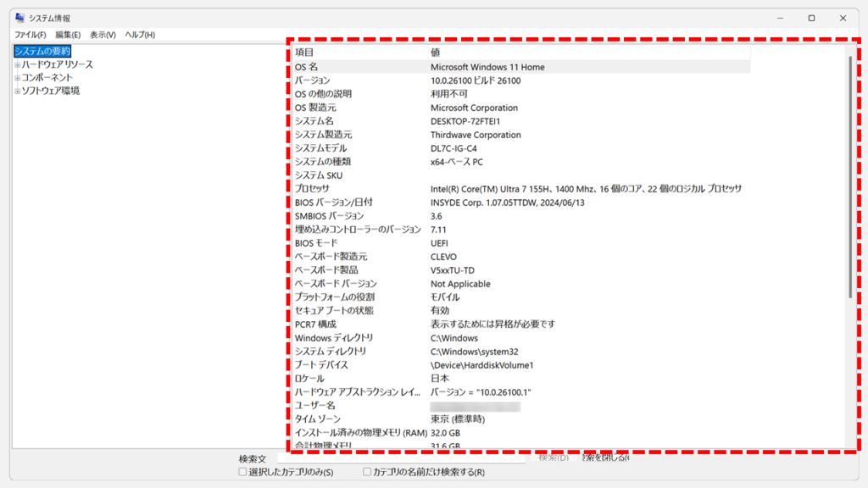Screen dimensions: 868x488
Task: Open the 表示(V) menu
Action: click(103, 35)
